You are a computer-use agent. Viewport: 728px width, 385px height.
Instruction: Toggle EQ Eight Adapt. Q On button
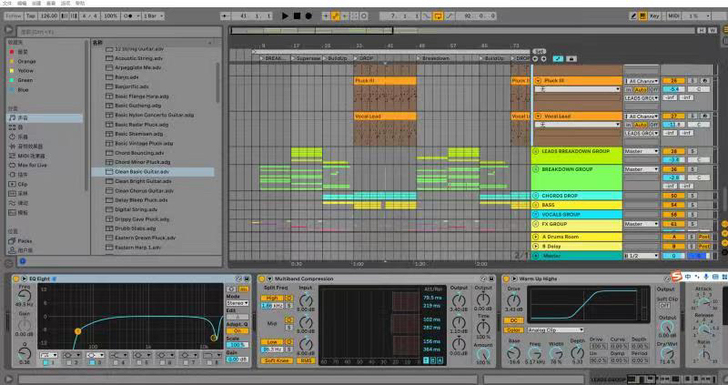[x=237, y=331]
